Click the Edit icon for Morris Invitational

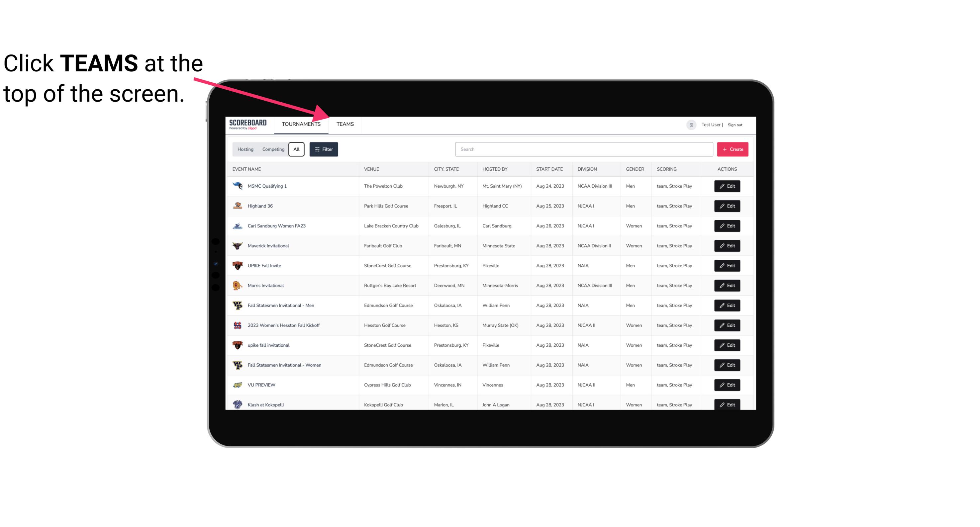[727, 285]
